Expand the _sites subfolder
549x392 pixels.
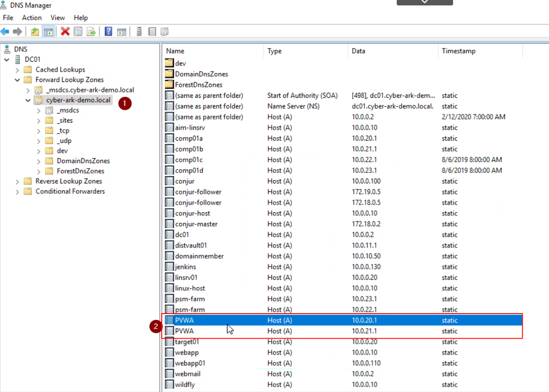[39, 121]
